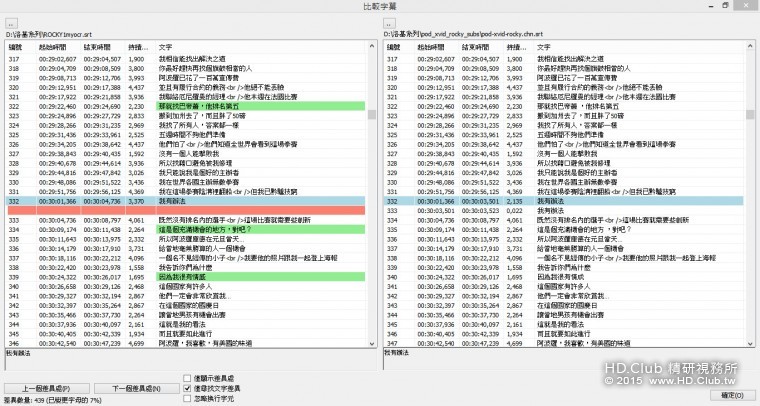Select green-highlighted row 322 text in left list

point(261,106)
